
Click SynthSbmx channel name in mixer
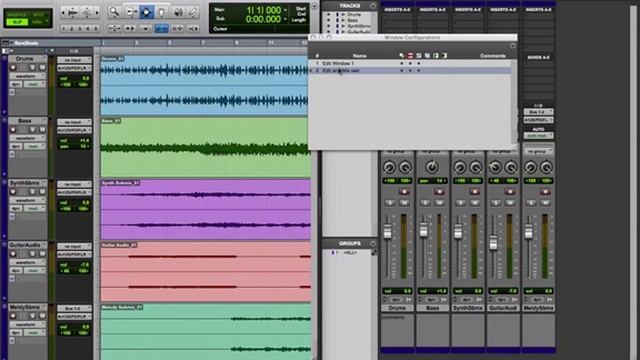[x=468, y=308]
